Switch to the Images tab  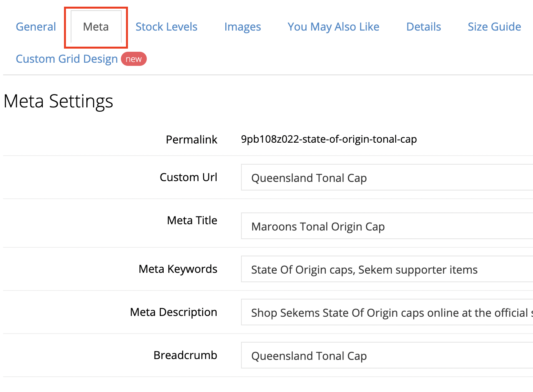pyautogui.click(x=242, y=27)
